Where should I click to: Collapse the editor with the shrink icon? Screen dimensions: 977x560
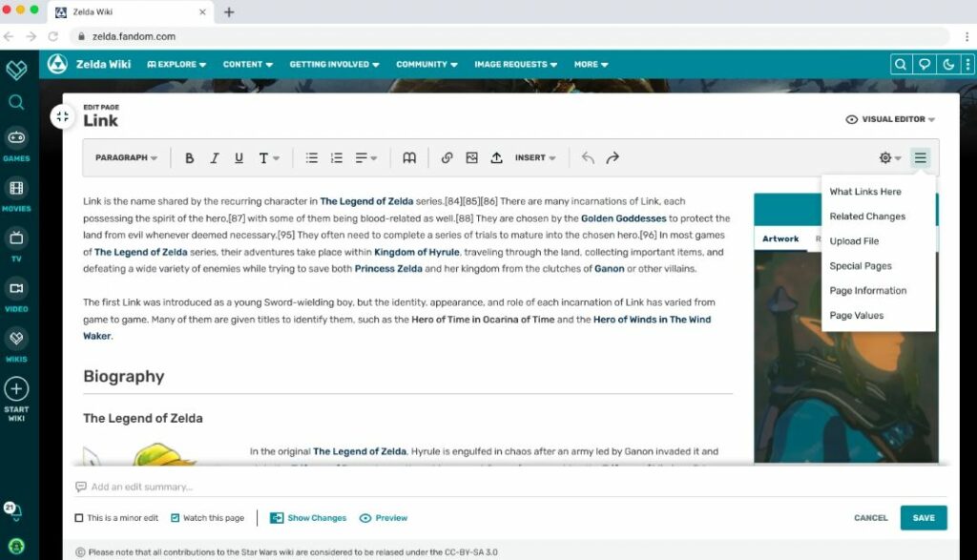coord(62,116)
